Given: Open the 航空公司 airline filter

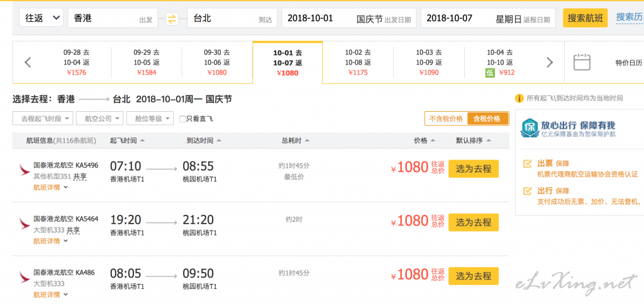Looking at the screenshot, I should 100,119.
